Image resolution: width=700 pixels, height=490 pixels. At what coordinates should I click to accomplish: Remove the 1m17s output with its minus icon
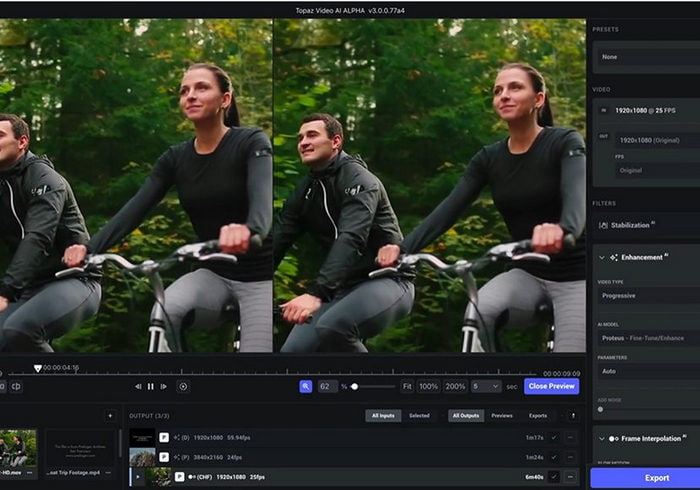pyautogui.click(x=570, y=437)
